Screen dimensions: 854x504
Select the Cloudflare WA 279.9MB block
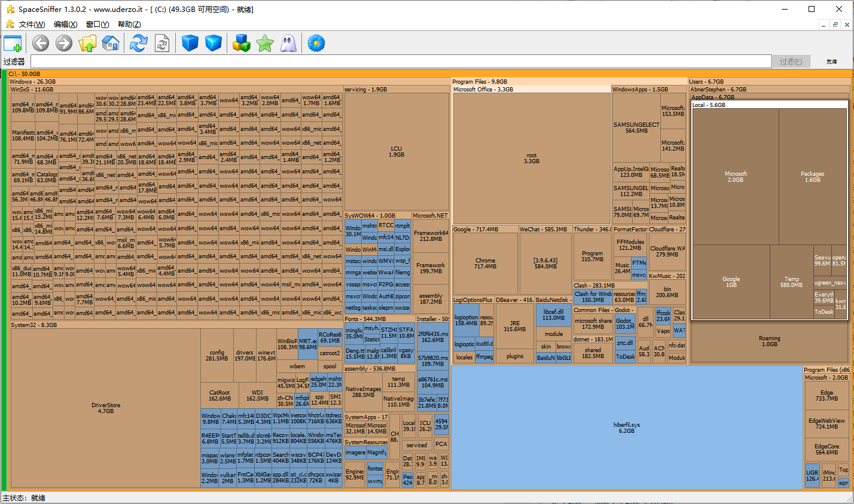(x=667, y=252)
